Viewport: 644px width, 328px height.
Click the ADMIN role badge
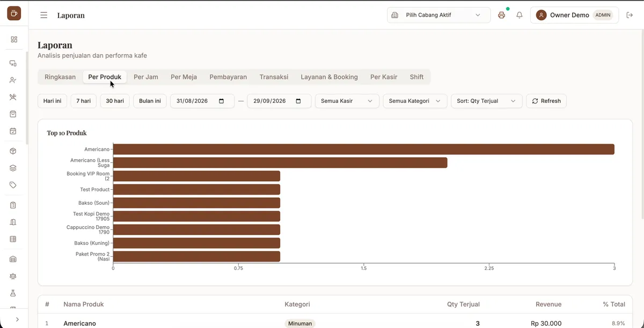click(x=603, y=15)
